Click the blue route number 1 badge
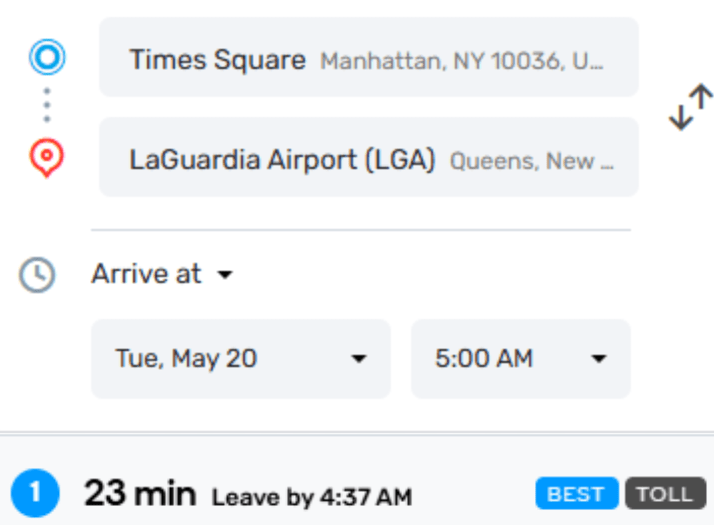The height and width of the screenshot is (525, 714). click(x=36, y=493)
